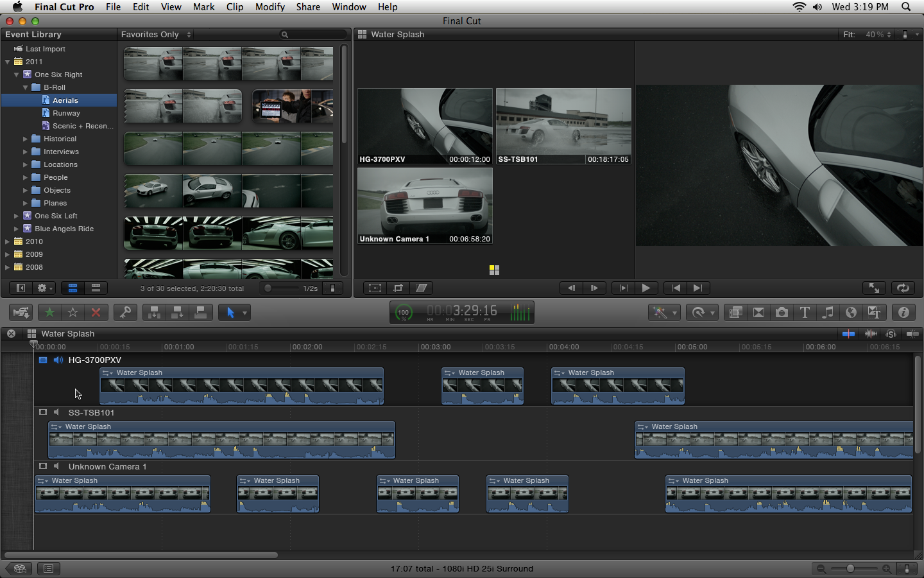Open the Generators browser
The height and width of the screenshot is (578, 924).
(x=851, y=313)
